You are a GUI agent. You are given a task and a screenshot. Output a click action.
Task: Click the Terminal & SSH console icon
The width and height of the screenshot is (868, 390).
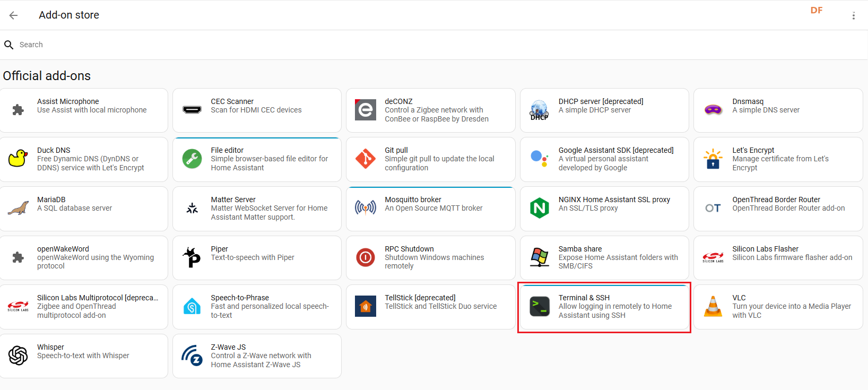point(540,306)
